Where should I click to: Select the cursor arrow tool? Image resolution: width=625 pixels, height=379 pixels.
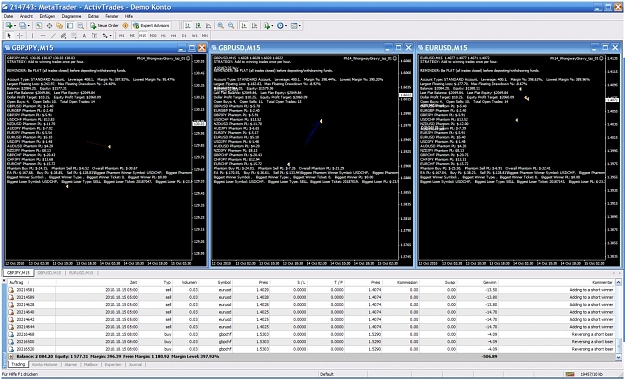tap(9, 35)
